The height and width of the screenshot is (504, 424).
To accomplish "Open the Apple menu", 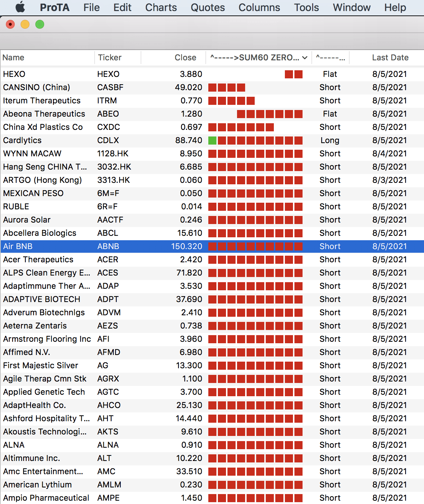I will coord(20,7).
